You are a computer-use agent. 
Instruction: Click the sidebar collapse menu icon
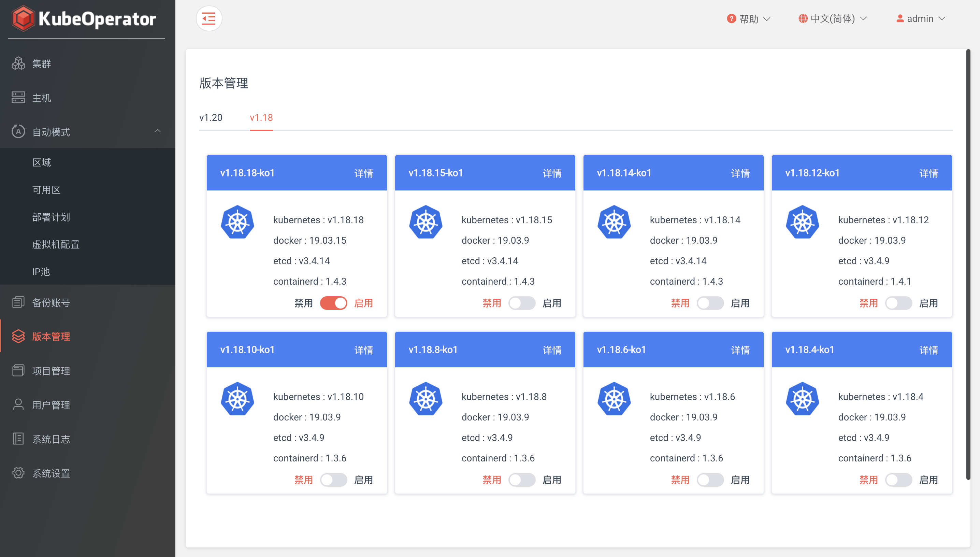click(209, 18)
